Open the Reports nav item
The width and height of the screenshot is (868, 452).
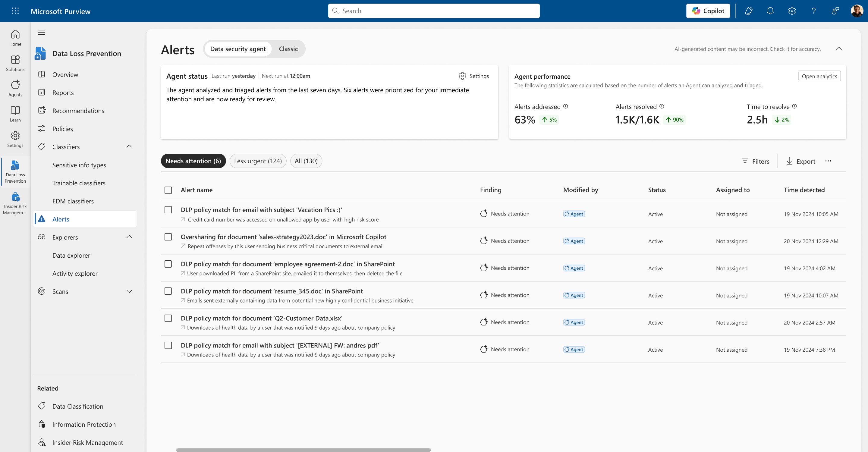(x=85, y=93)
